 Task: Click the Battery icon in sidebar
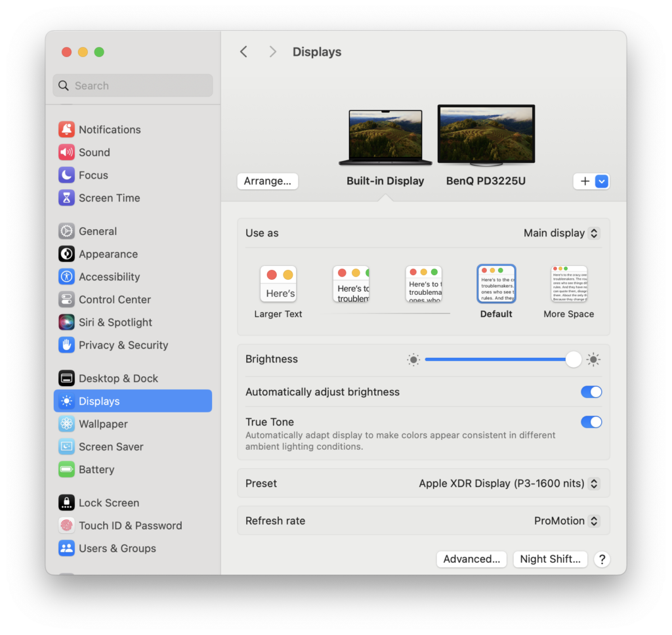66,469
